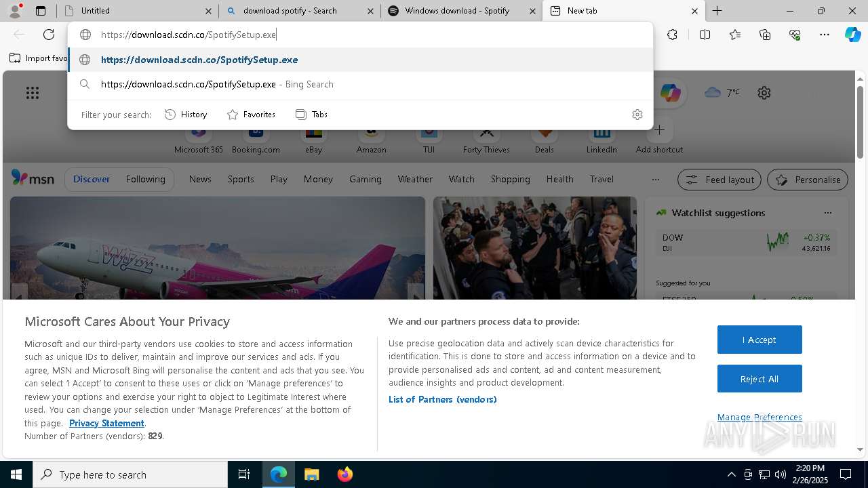868x488 pixels.
Task: Open Watchlist suggestions more options
Action: click(x=827, y=213)
